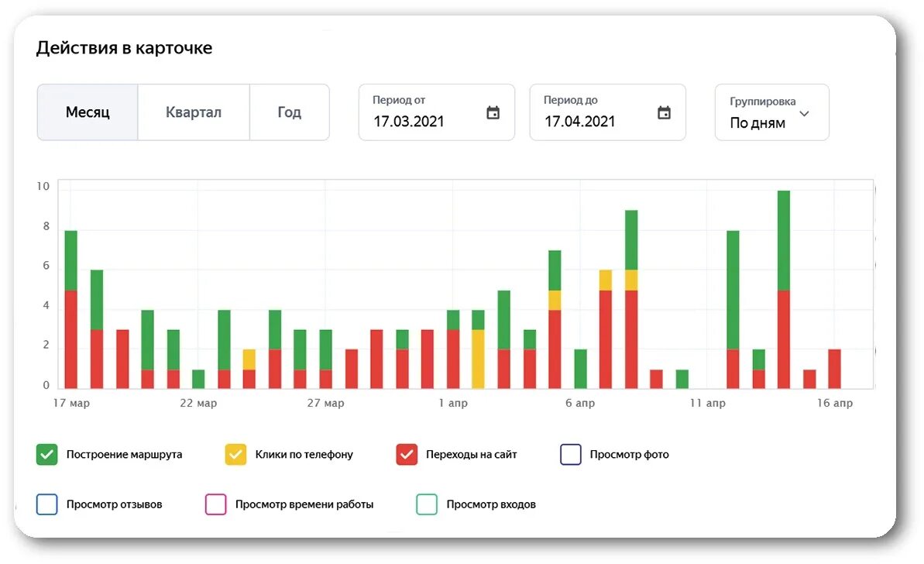This screenshot has width=924, height=564.
Task: Click the '22 мар' axis label
Action: pyautogui.click(x=198, y=403)
